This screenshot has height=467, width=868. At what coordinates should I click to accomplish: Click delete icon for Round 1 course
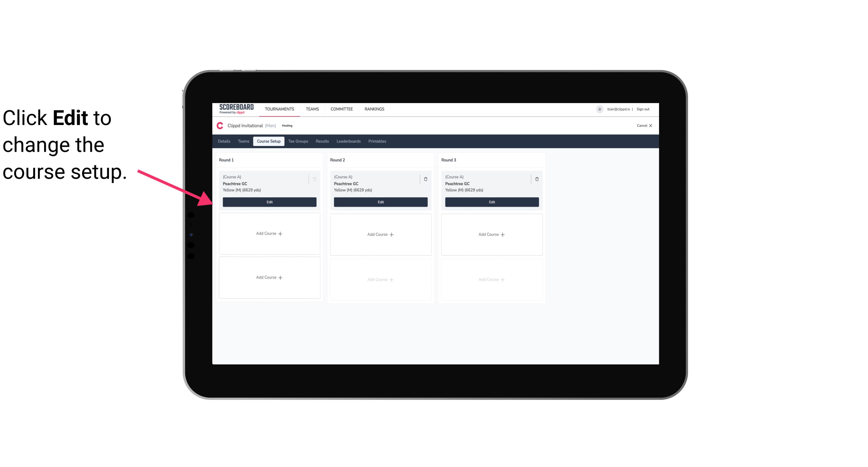pos(315,179)
